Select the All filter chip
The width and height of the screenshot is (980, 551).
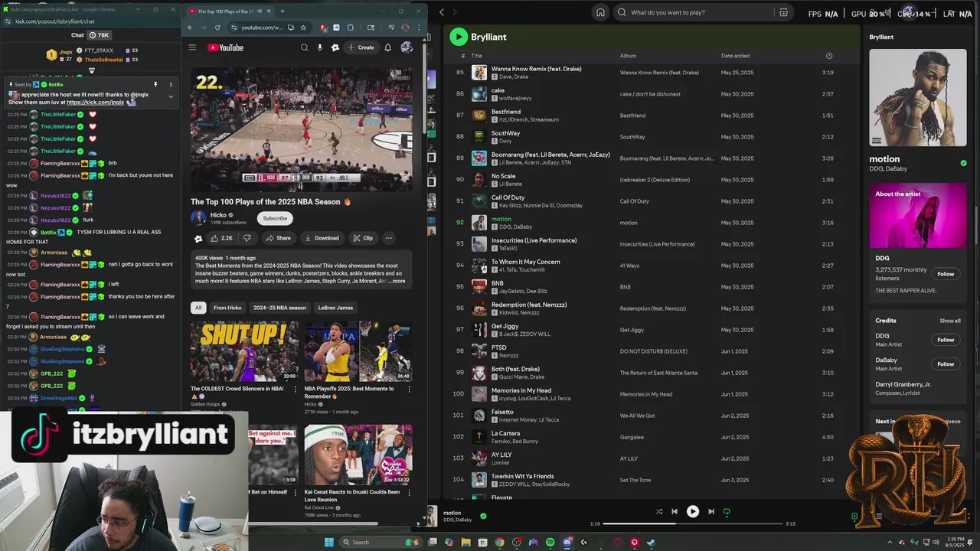[198, 308]
